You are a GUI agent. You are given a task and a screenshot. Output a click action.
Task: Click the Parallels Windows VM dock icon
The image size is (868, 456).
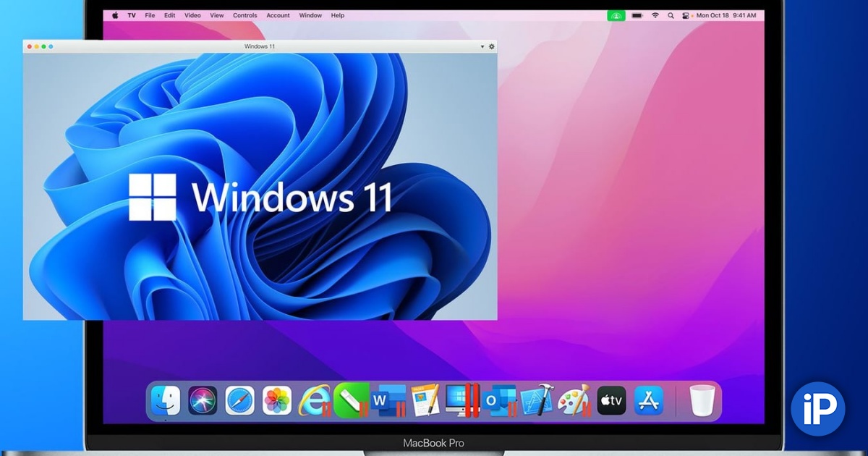pyautogui.click(x=462, y=400)
